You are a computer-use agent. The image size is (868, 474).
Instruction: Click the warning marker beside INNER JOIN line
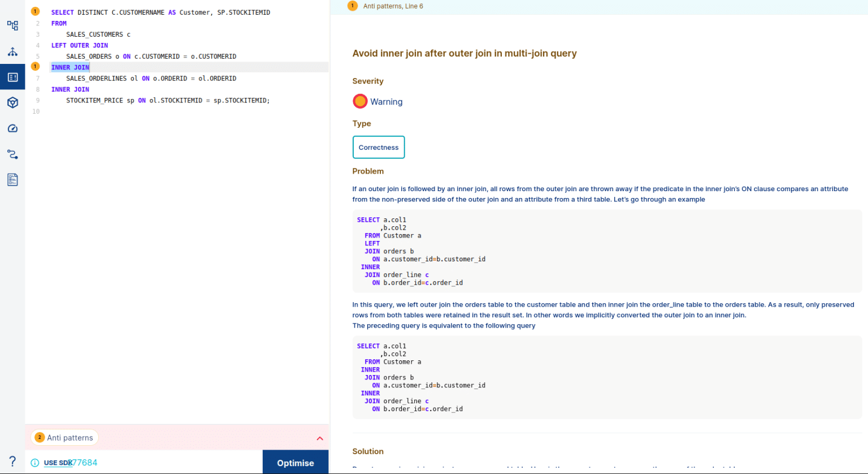[x=35, y=67]
